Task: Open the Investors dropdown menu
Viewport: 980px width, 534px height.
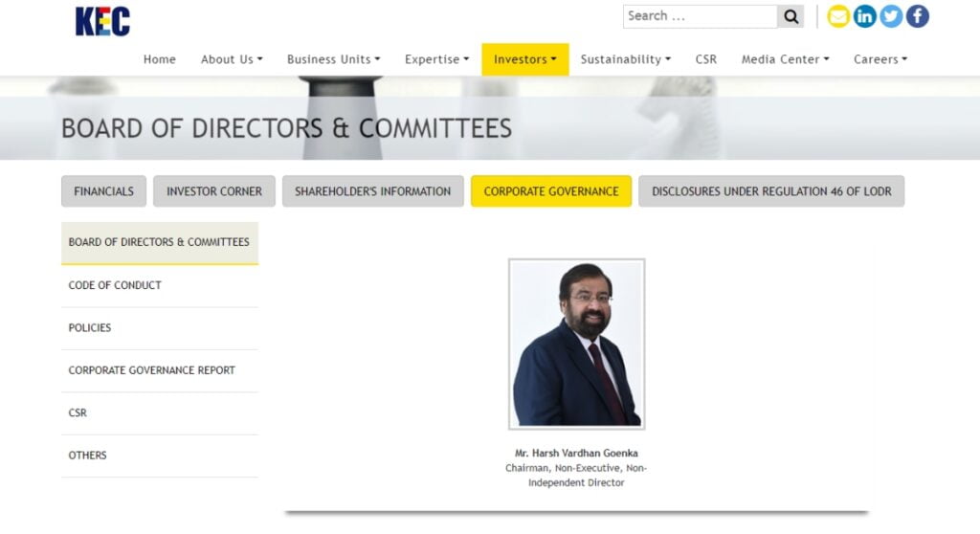Action: [525, 59]
